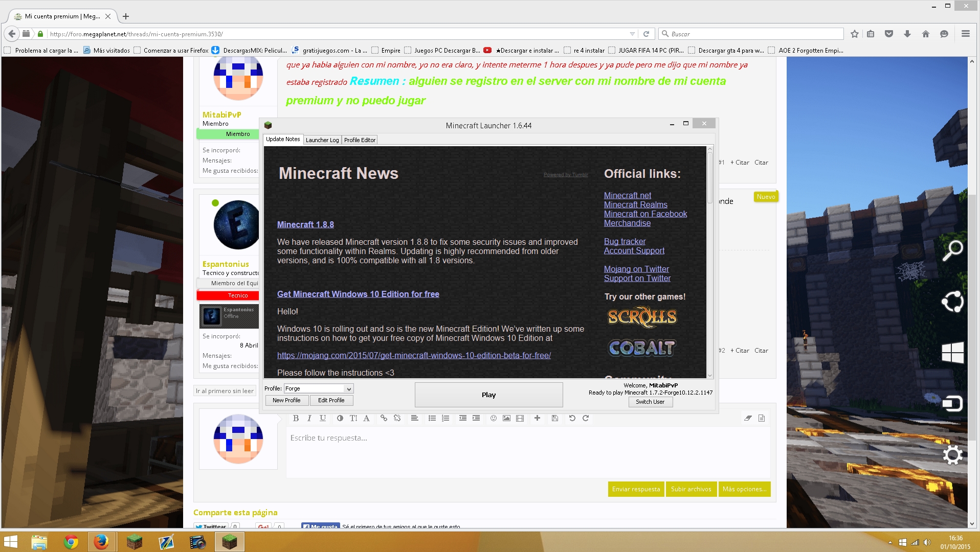This screenshot has height=552, width=980.
Task: Click the indent icon in editor
Action: (x=476, y=418)
